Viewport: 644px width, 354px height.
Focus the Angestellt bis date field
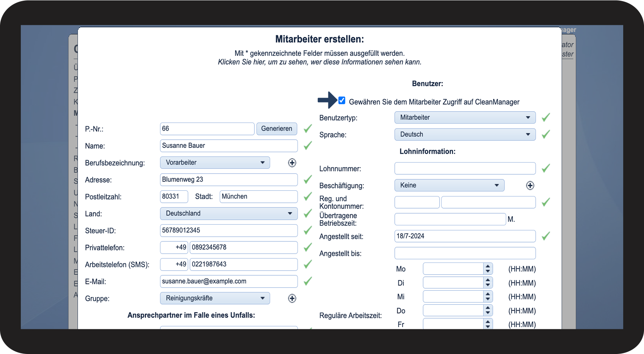tap(465, 253)
